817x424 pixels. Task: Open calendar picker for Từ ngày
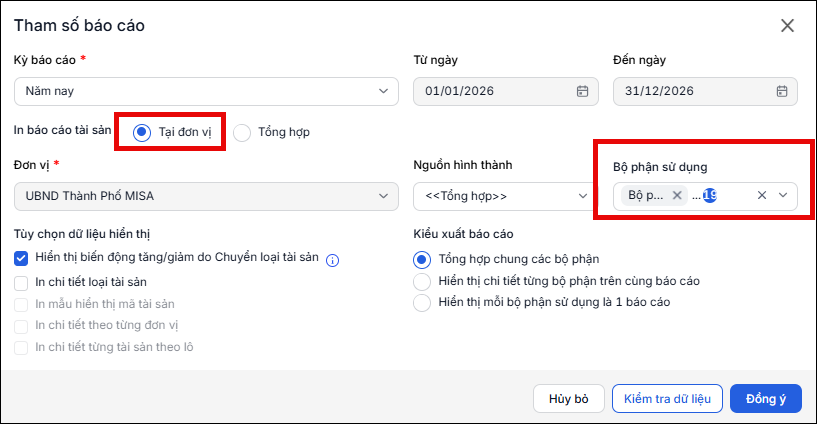coord(582,91)
